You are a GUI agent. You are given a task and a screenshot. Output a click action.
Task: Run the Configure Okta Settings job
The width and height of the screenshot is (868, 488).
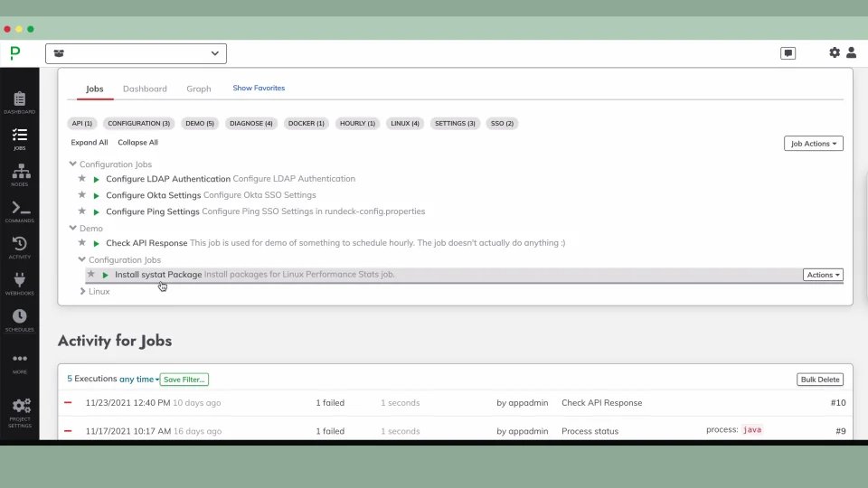tap(97, 196)
